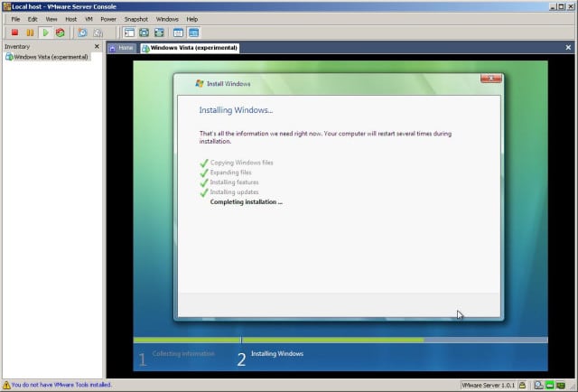The image size is (578, 392).
Task: Enter full screen mode via toolbar icon
Action: (159, 33)
